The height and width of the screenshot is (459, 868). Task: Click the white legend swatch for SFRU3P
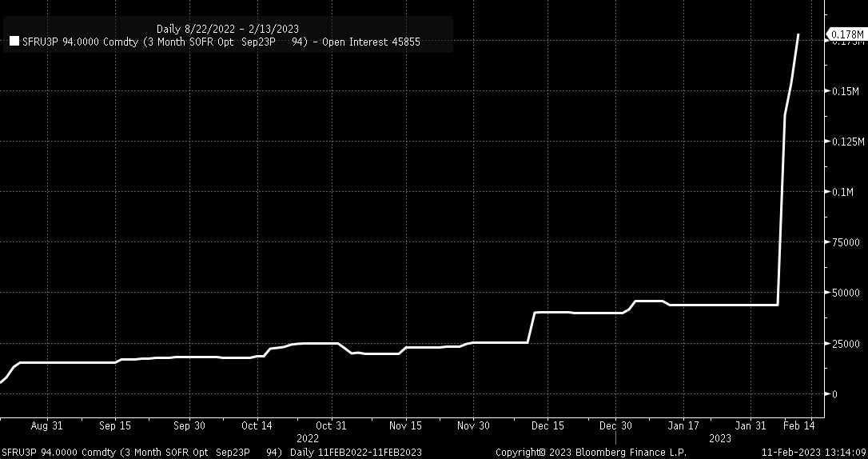[x=14, y=42]
